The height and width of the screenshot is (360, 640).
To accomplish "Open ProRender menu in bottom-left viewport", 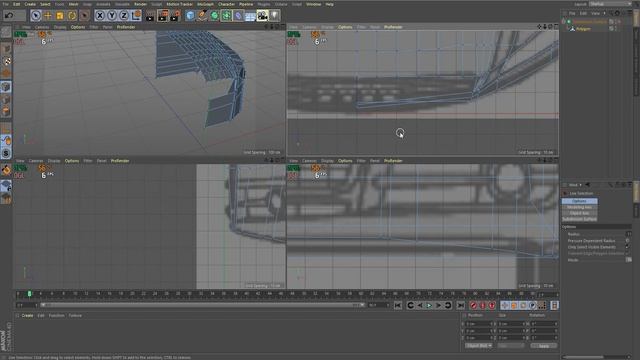I will coord(120,161).
